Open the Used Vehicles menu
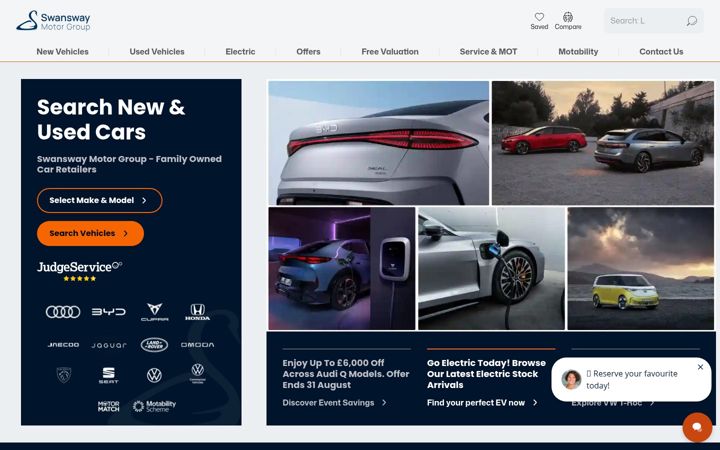This screenshot has width=720, height=450. (x=157, y=52)
